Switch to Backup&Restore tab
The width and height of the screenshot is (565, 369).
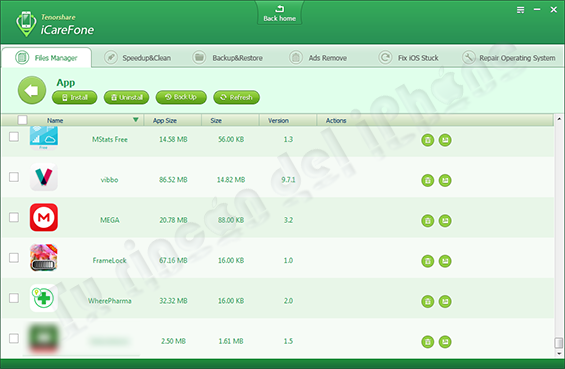227,58
